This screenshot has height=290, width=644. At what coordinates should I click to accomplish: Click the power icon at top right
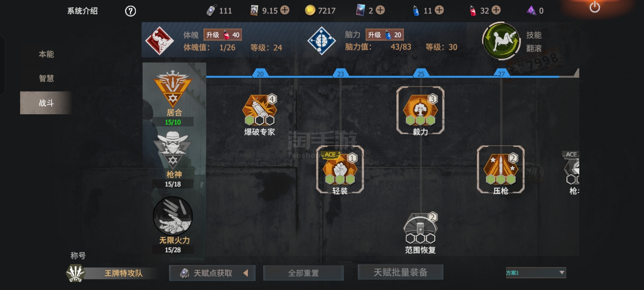pos(595,7)
